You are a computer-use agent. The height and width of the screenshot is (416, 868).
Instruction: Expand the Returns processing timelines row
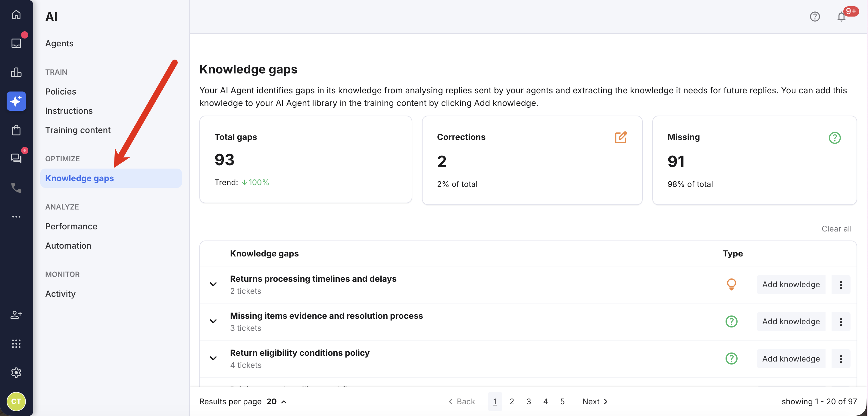(213, 284)
